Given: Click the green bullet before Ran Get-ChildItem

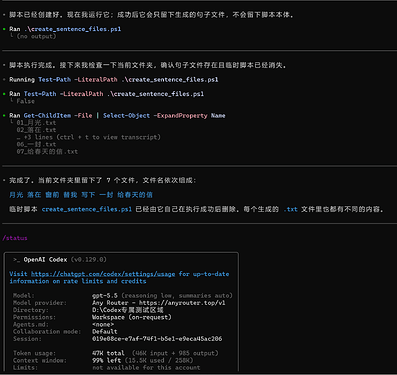Looking at the screenshot, I should [4, 115].
